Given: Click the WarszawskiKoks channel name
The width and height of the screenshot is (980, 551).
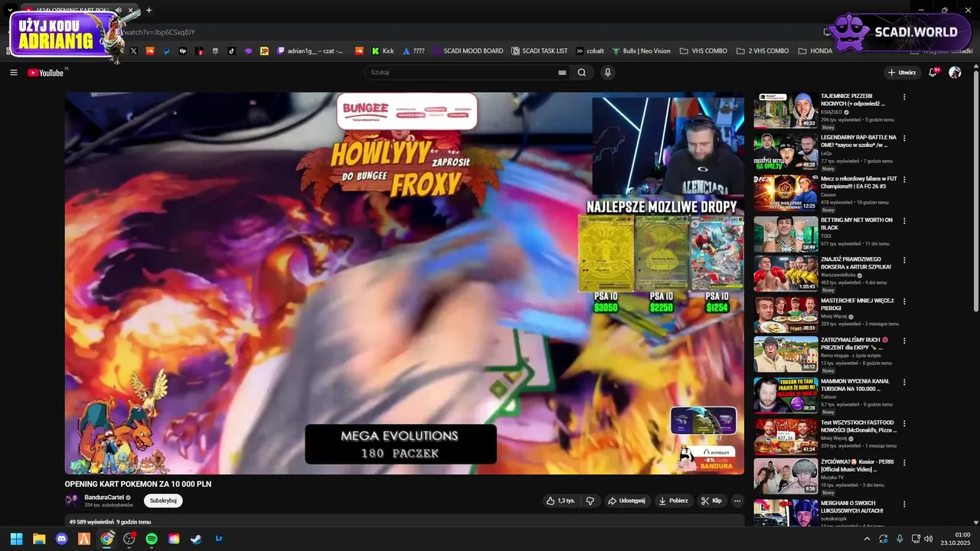Looking at the screenshot, I should [x=838, y=275].
